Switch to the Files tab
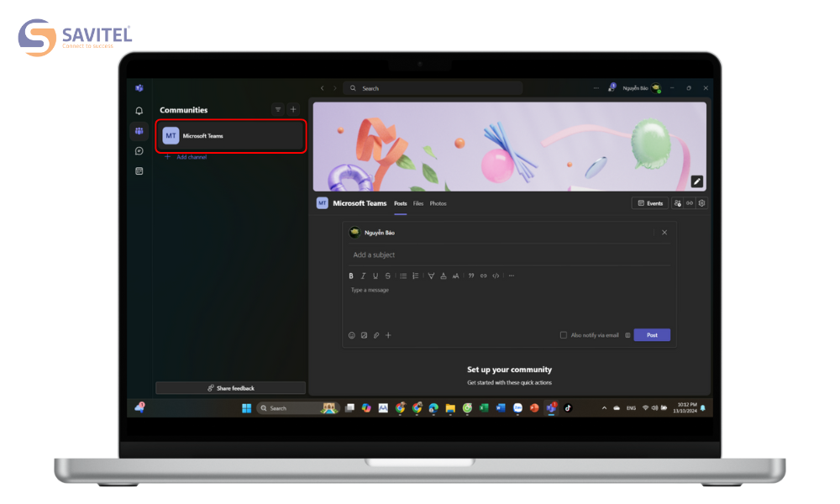The height and width of the screenshot is (504, 840). pyautogui.click(x=418, y=203)
